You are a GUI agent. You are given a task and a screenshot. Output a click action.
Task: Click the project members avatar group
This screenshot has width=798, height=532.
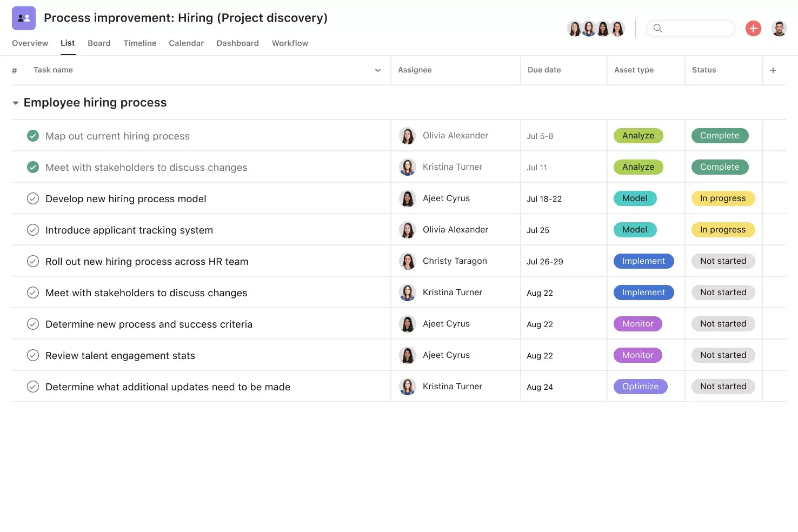(x=595, y=28)
